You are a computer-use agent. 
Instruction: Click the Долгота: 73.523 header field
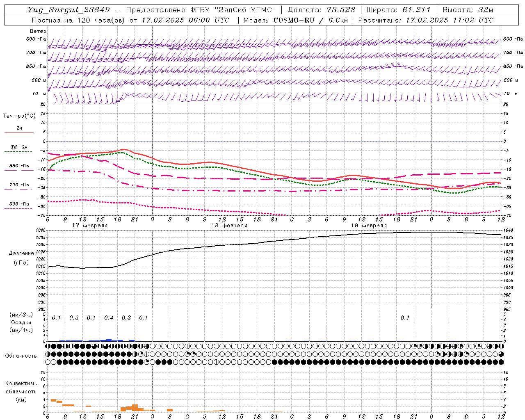(322, 10)
